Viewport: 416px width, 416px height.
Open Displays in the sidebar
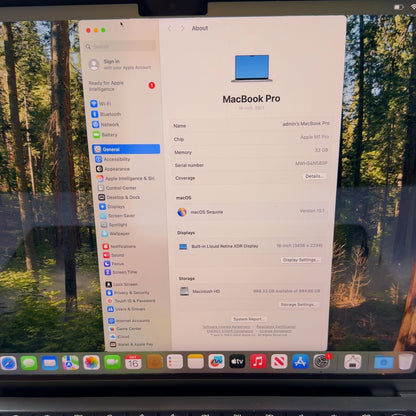(x=112, y=207)
